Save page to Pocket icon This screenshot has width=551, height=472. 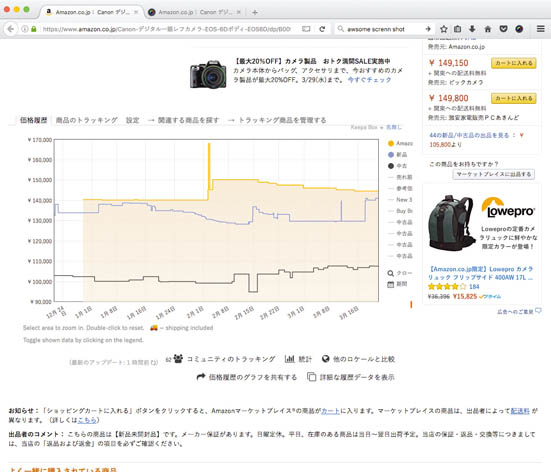[504, 29]
